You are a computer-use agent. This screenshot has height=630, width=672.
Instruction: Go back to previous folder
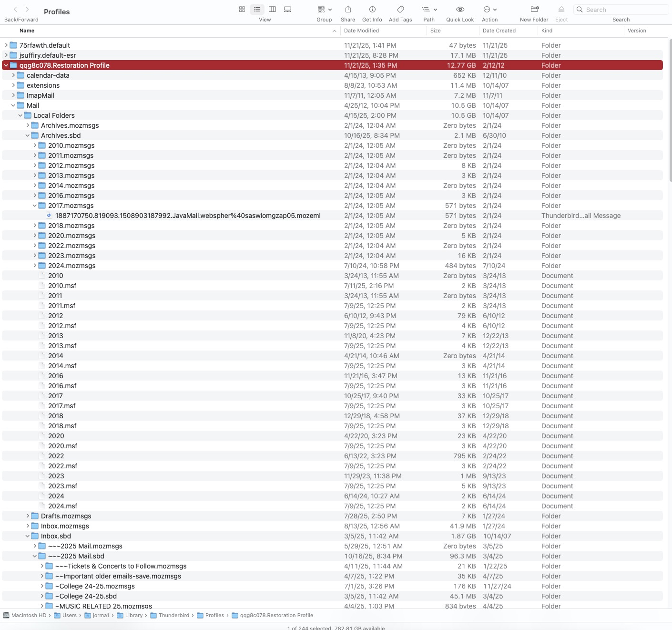(x=15, y=9)
